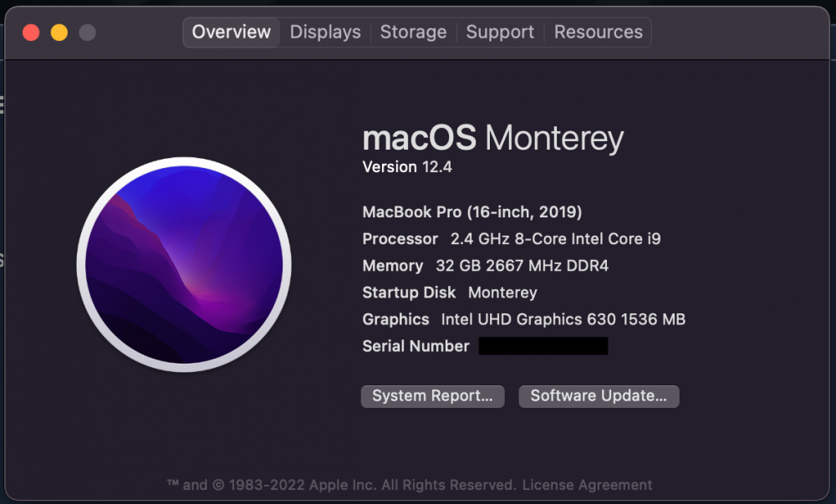Click the highlighted Overview tab
Viewport: 836px width, 504px height.
point(231,32)
